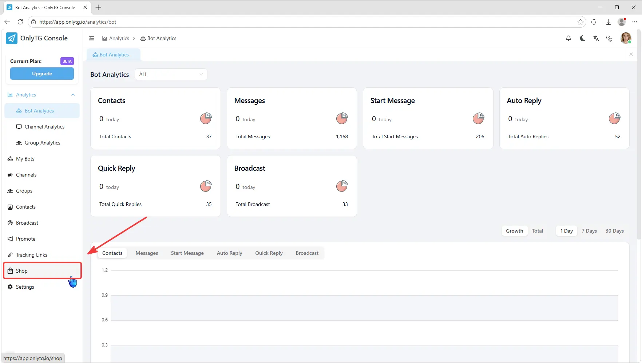Select the 30 Days range

pos(615,231)
